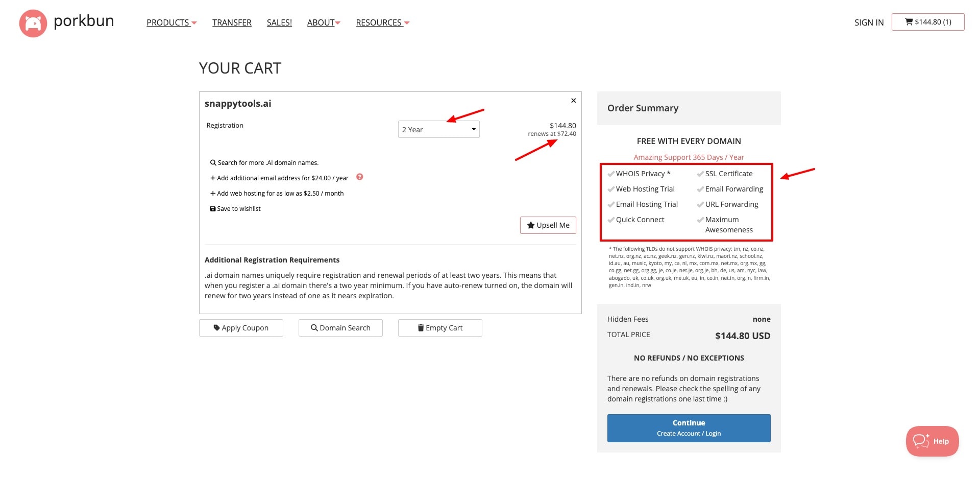Click the Apply Coupon button
This screenshot has width=980, height=477.
tap(241, 328)
